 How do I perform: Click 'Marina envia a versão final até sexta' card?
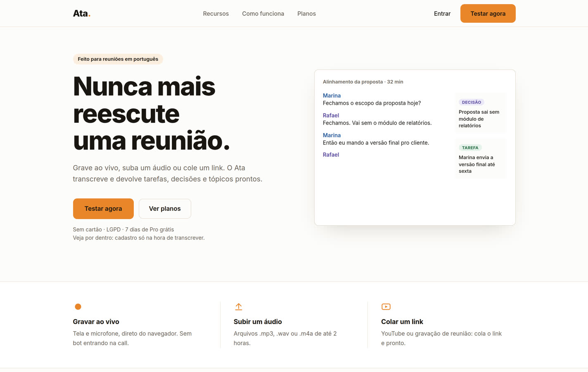(x=480, y=159)
